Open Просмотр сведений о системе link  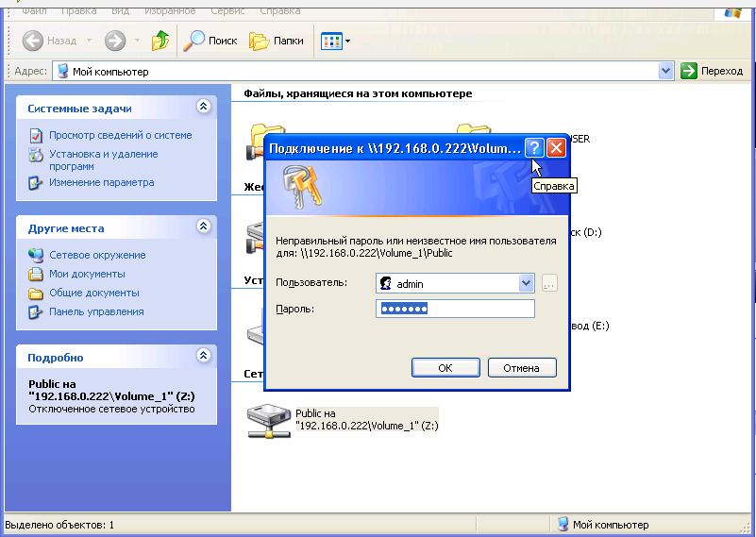click(x=121, y=136)
